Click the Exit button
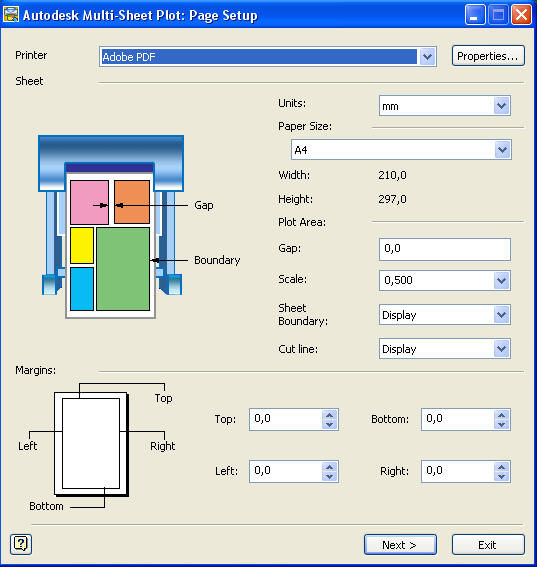This screenshot has width=537, height=567. [488, 545]
